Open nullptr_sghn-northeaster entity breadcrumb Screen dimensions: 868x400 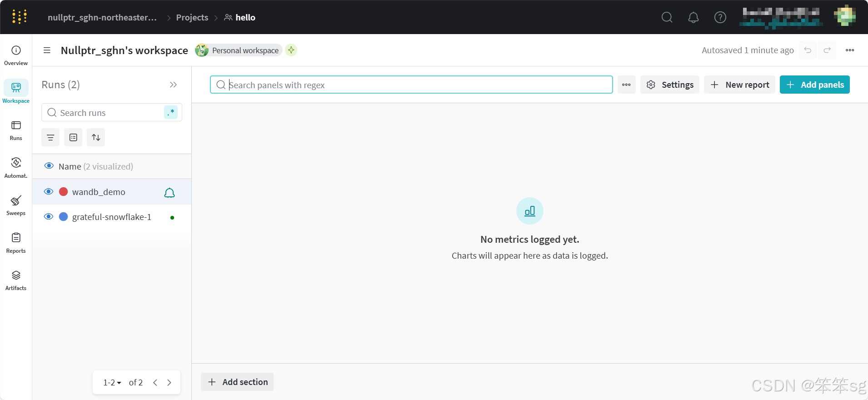click(102, 17)
